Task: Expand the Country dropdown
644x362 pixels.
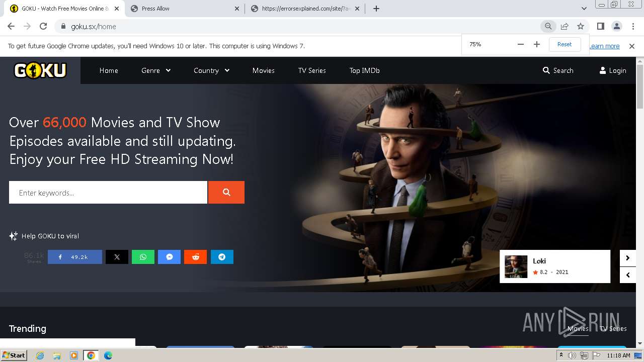Action: coord(212,70)
